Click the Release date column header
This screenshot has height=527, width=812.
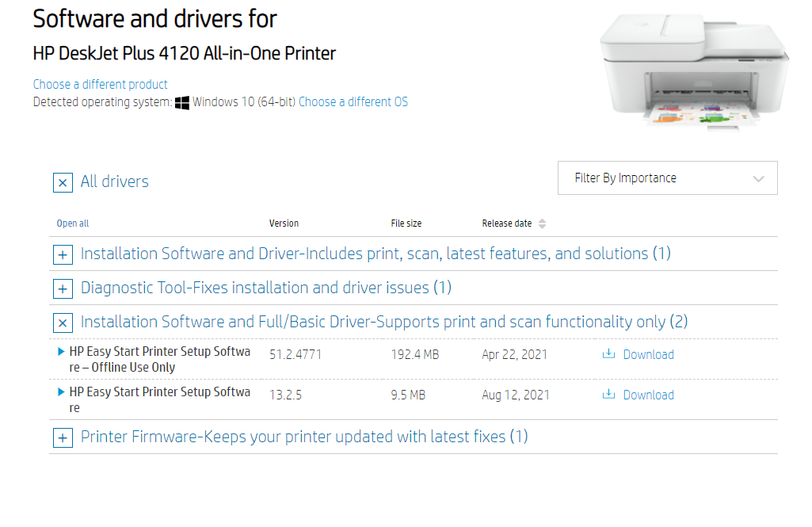tap(506, 223)
